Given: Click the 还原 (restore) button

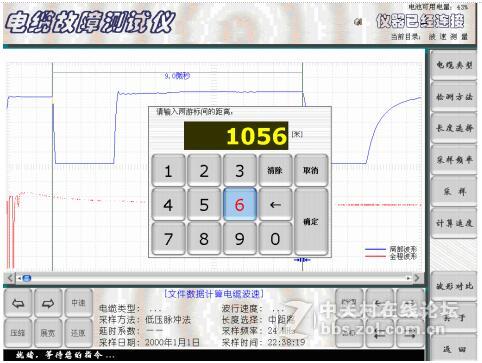Looking at the screenshot, I should (78, 333).
